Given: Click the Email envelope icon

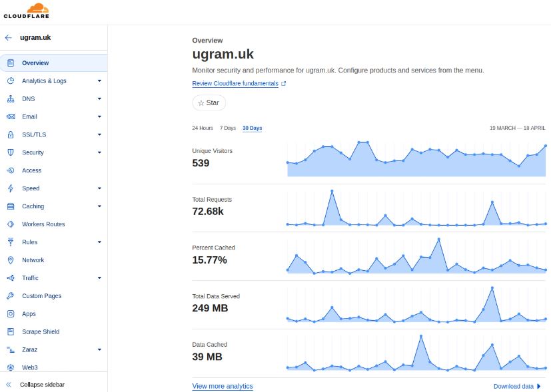Looking at the screenshot, I should (x=11, y=116).
